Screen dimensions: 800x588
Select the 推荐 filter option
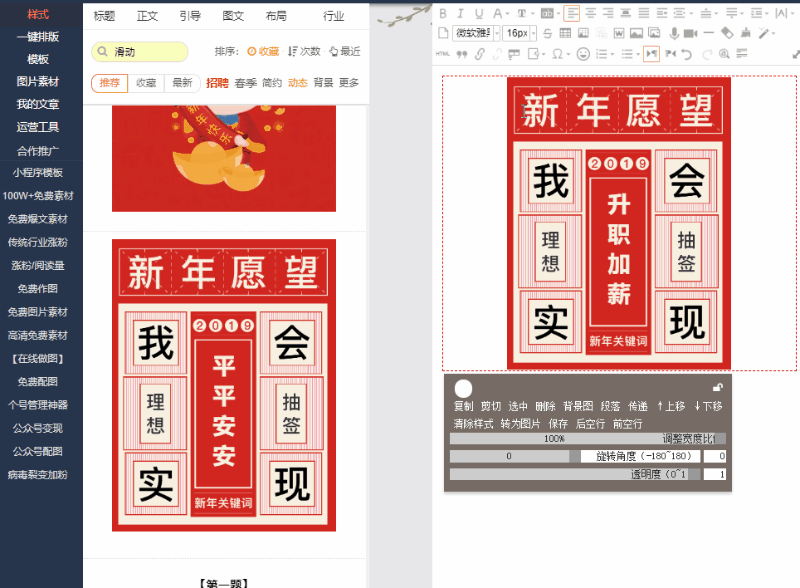tap(109, 83)
